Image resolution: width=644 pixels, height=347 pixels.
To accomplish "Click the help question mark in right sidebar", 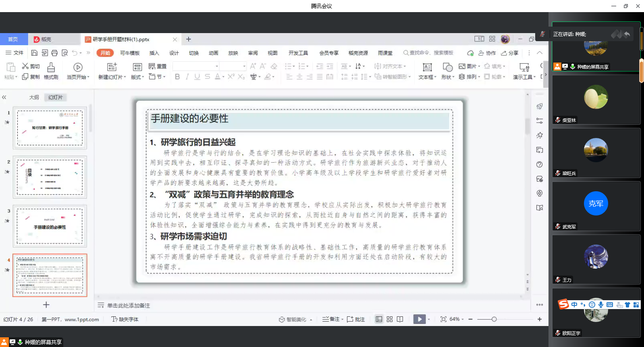I will tap(540, 165).
